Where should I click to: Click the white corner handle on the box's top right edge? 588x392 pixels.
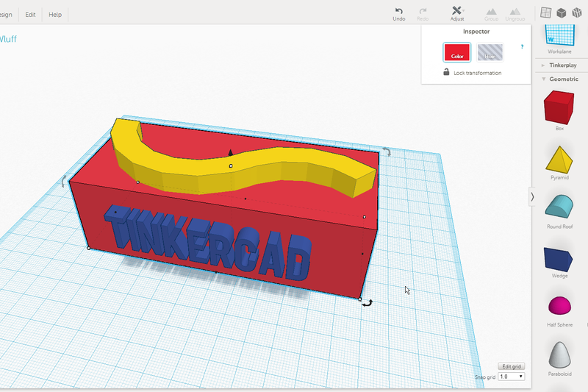tap(364, 217)
